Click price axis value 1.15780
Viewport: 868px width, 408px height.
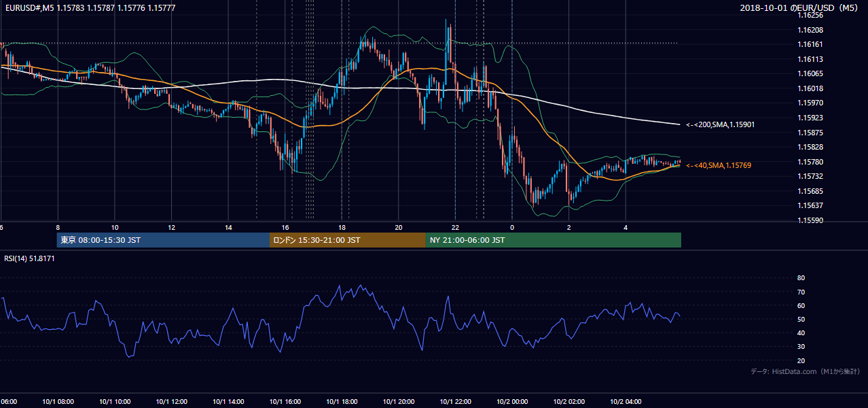810,162
